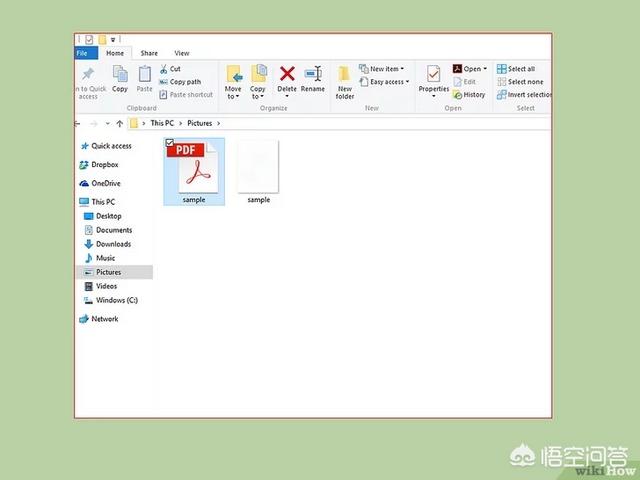
Task: Open Network in the sidebar
Action: point(99,319)
